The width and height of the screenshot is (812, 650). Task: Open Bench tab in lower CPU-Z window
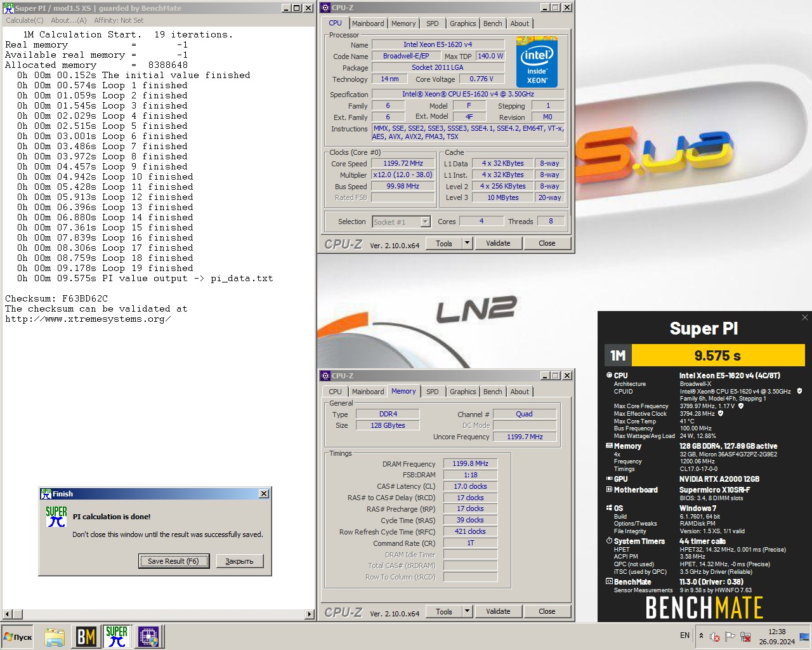pyautogui.click(x=493, y=392)
